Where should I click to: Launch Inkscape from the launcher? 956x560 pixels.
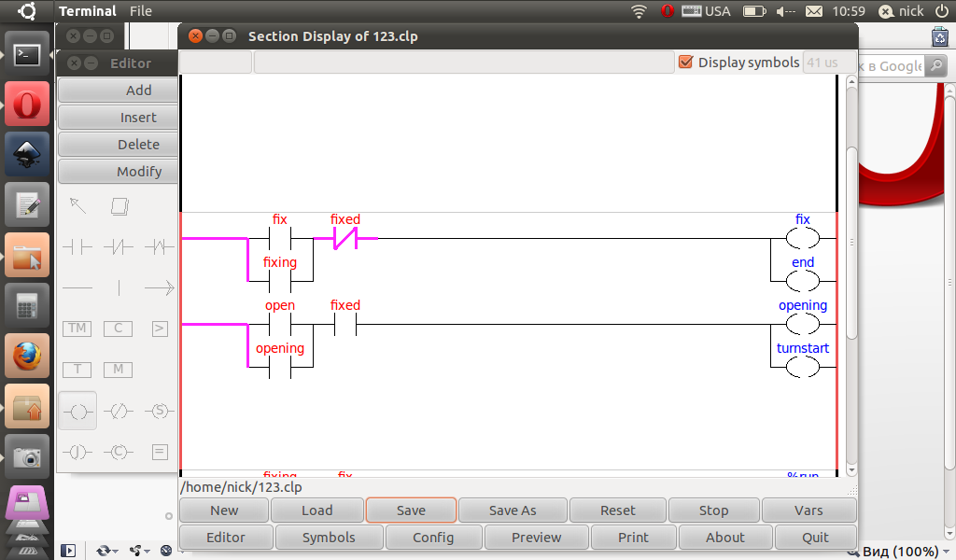click(x=27, y=155)
